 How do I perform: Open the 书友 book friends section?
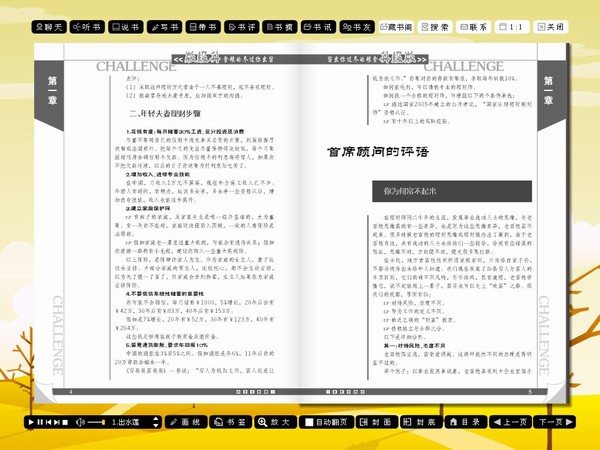pyautogui.click(x=357, y=27)
